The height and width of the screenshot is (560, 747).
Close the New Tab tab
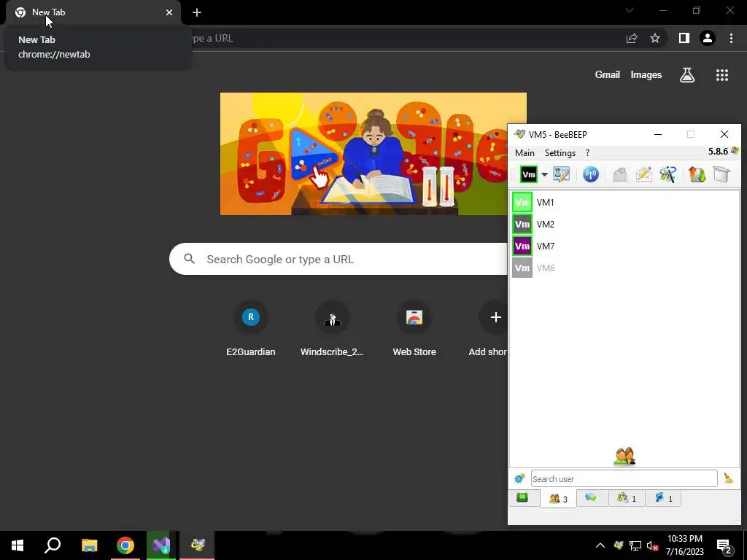(x=169, y=12)
